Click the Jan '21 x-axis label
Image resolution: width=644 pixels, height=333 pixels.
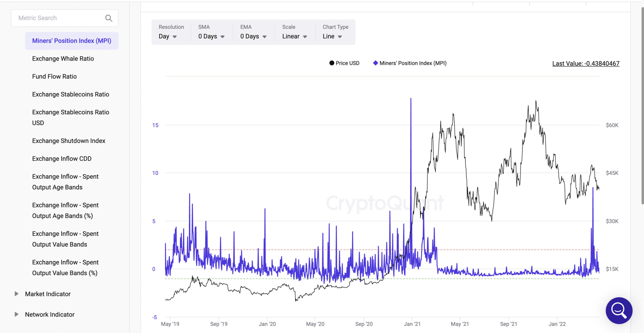tap(412, 324)
